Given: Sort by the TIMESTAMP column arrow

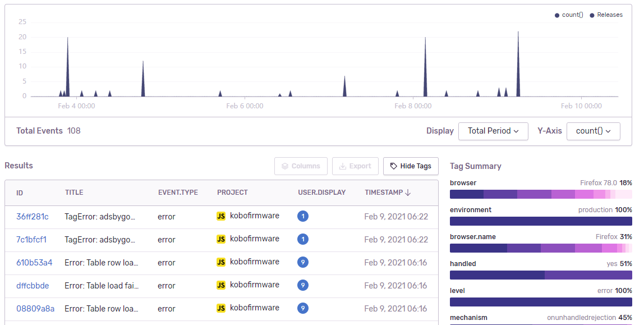Looking at the screenshot, I should click(x=408, y=193).
